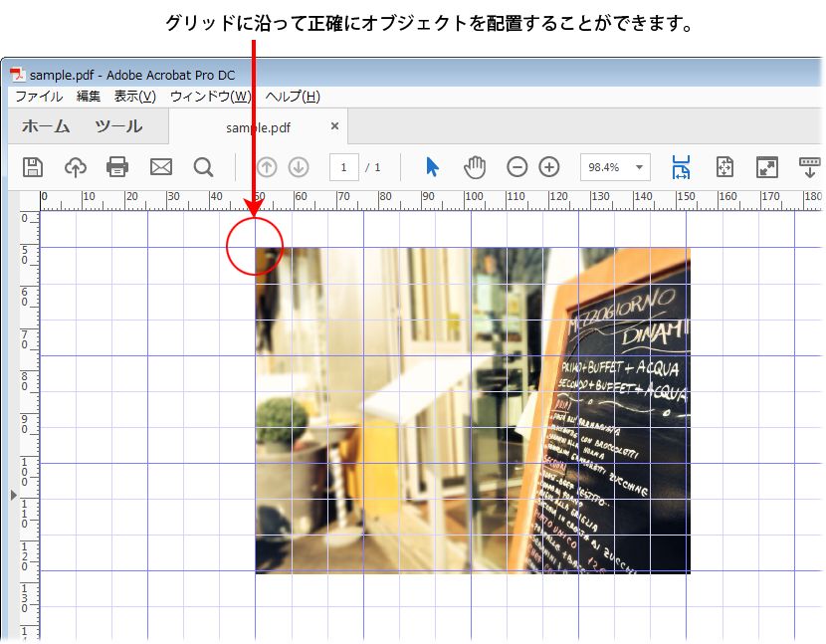Open the search magnifier tool
This screenshot has width=826, height=644.
click(x=203, y=167)
